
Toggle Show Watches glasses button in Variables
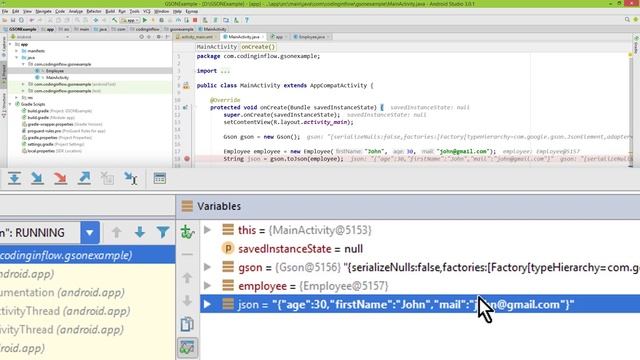click(x=187, y=347)
